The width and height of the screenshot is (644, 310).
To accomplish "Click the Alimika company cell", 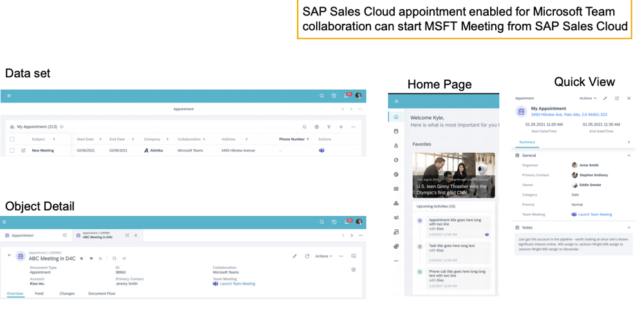I will (154, 150).
